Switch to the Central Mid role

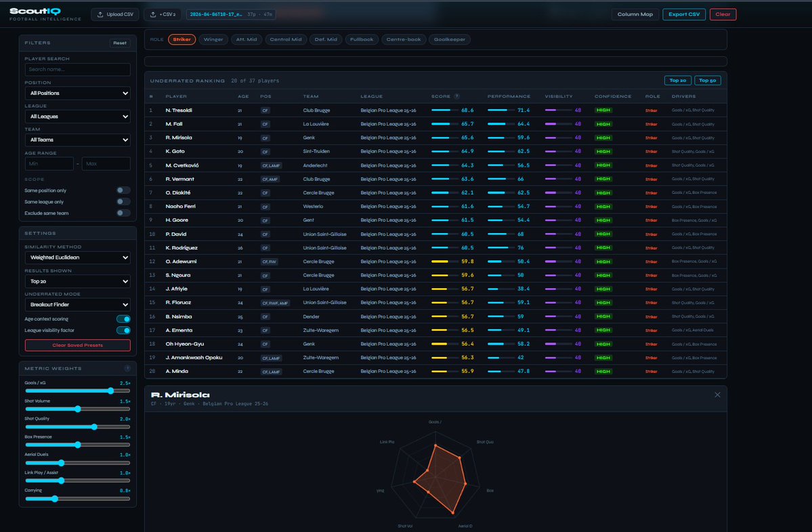point(286,39)
